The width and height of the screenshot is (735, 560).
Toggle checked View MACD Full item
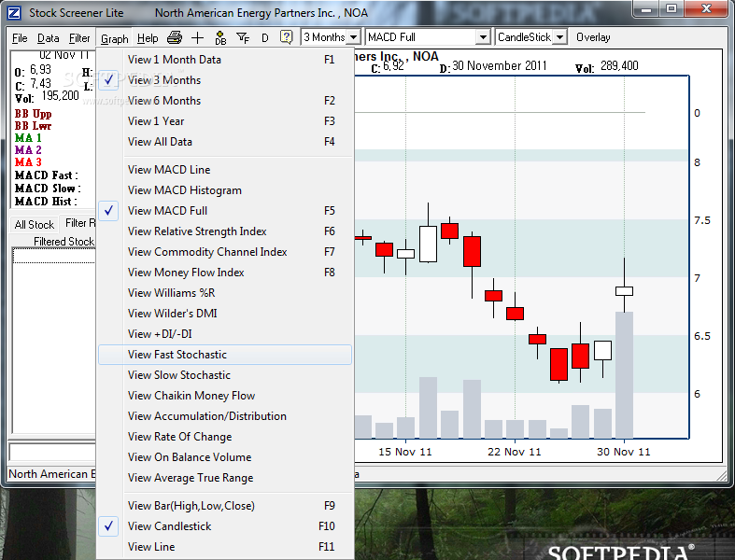225,211
